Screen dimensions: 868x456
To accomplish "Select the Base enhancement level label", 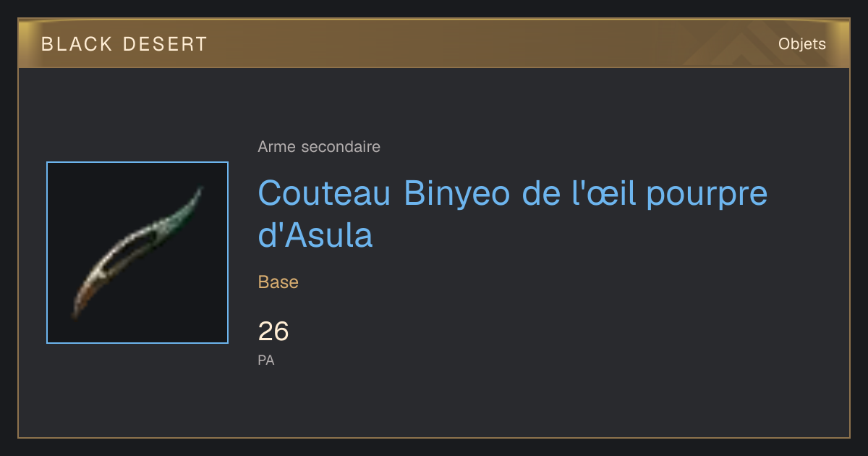I will [x=278, y=282].
